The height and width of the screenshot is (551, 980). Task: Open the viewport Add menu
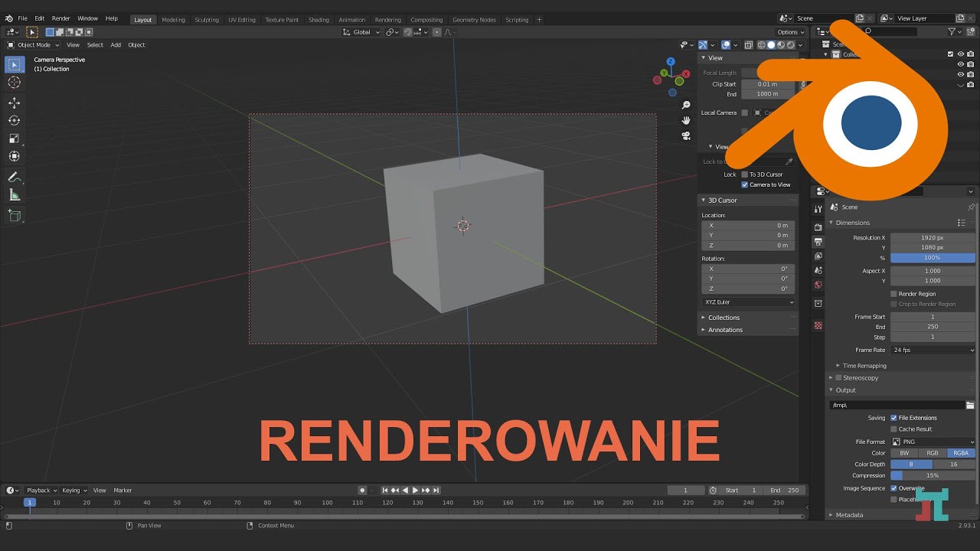116,44
